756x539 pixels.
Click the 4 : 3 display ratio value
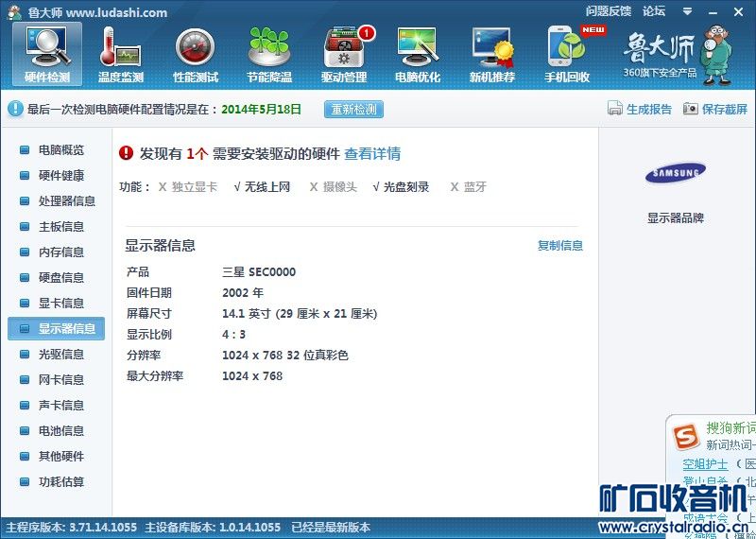pos(233,335)
